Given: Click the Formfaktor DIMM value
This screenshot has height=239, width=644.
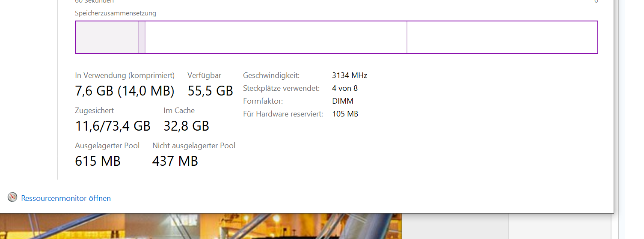Looking at the screenshot, I should [342, 101].
